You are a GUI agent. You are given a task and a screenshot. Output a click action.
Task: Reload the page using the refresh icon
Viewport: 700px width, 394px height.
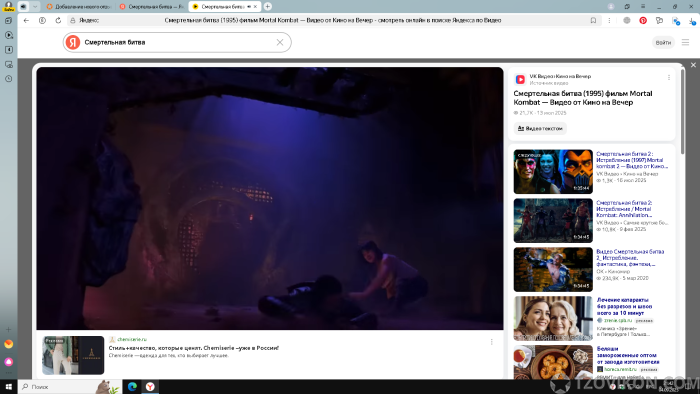pos(58,21)
